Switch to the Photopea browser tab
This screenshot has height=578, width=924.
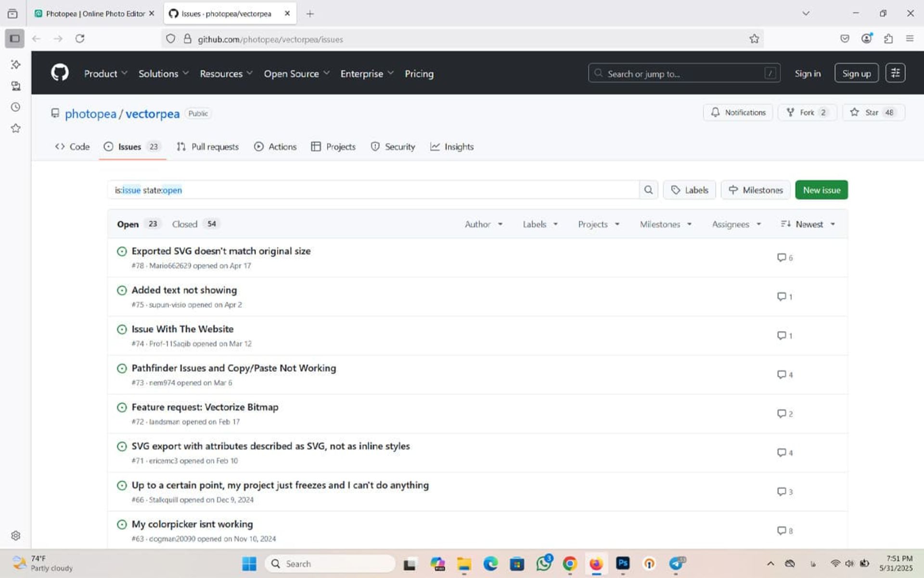94,13
